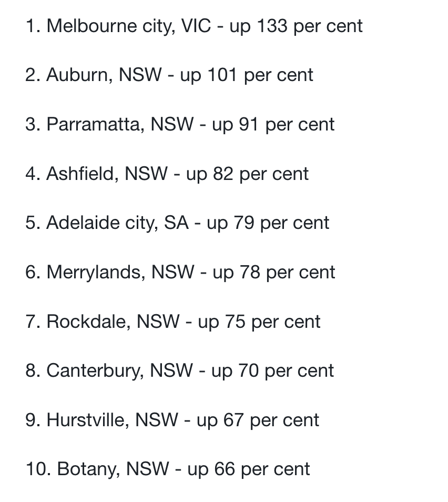Click the 'up 101 per cent' text
Screen dimensions: 448x502
(247, 76)
